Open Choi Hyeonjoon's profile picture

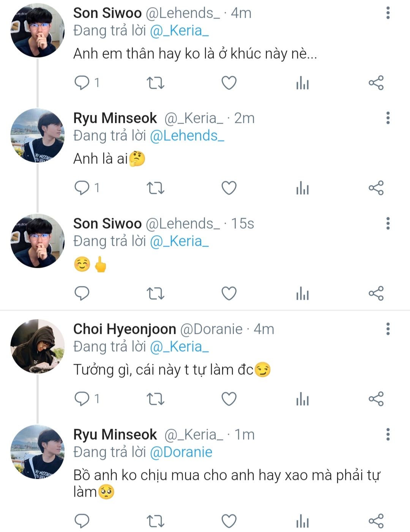click(x=37, y=346)
